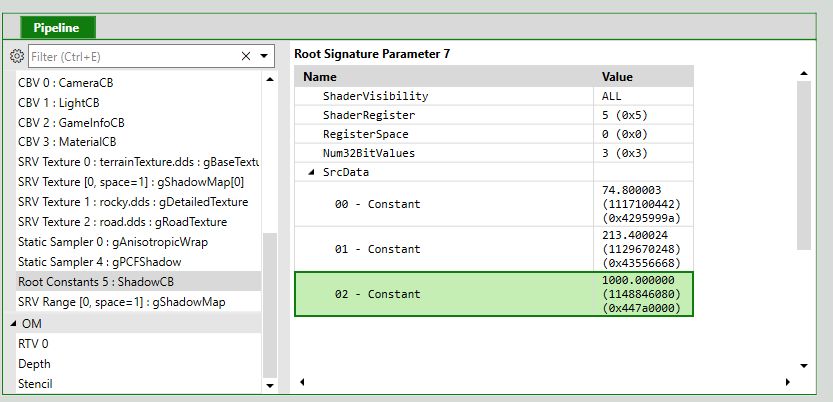Screen dimensions: 833x402
Task: Select the ShaderRegister row
Action: [494, 115]
